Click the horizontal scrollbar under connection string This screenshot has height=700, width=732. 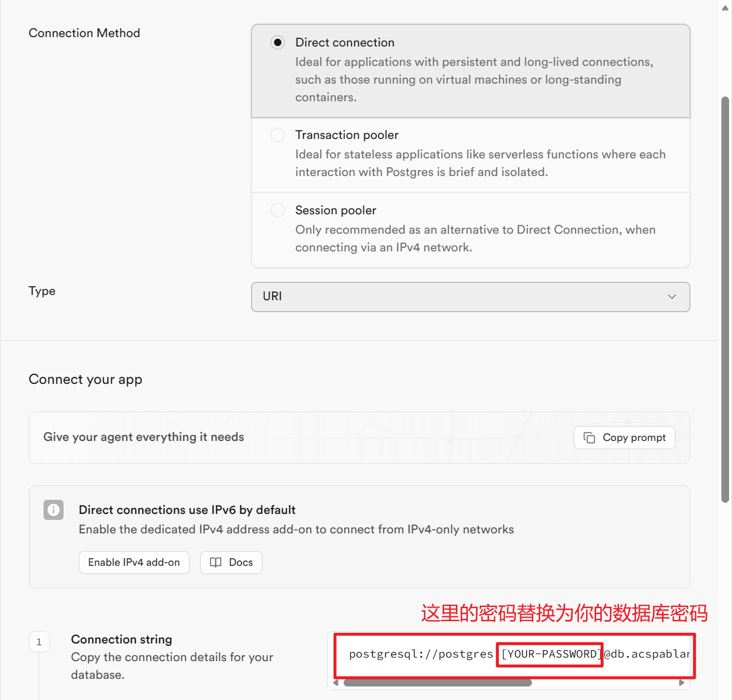click(438, 683)
